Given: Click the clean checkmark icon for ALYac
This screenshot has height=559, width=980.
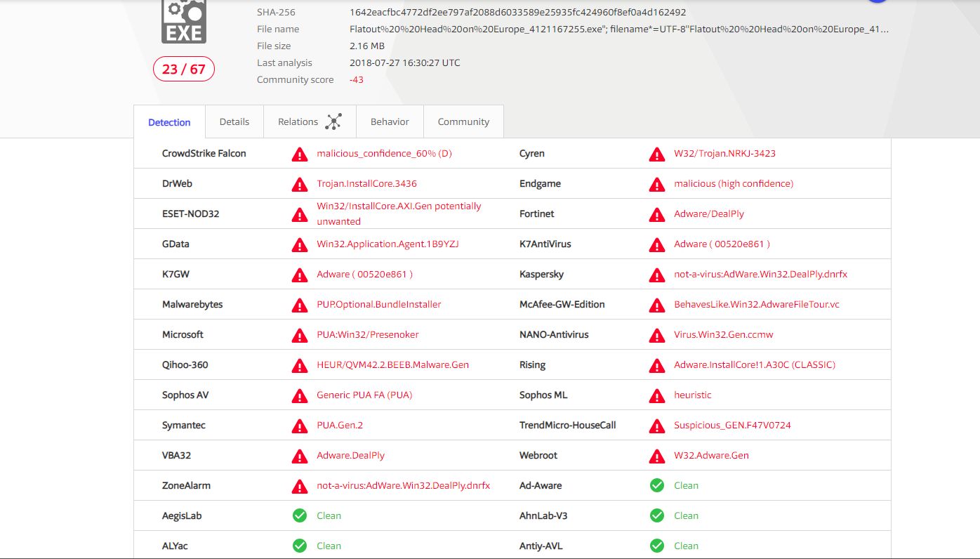Looking at the screenshot, I should pyautogui.click(x=300, y=546).
